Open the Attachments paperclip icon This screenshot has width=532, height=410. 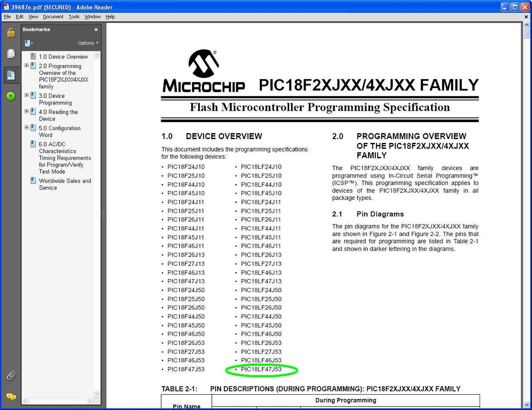11,376
